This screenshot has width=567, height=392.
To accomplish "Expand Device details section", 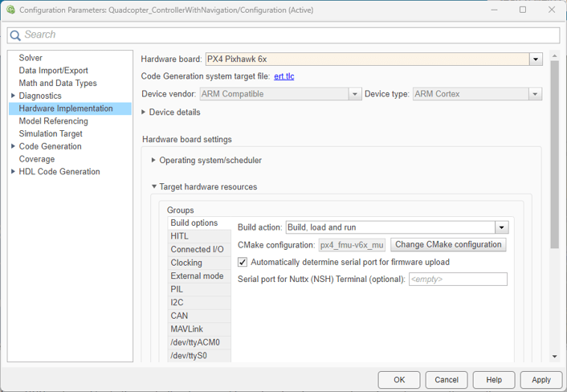I will 143,112.
